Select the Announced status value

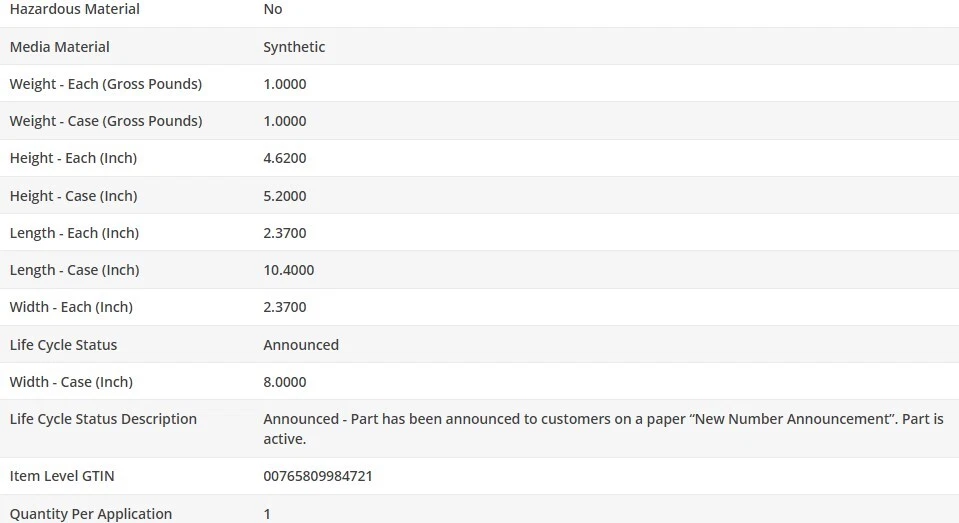point(301,345)
